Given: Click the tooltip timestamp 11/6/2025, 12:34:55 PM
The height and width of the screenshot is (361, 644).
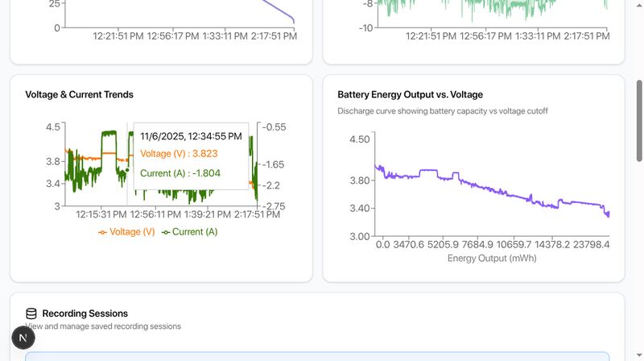Looking at the screenshot, I should pos(191,136).
